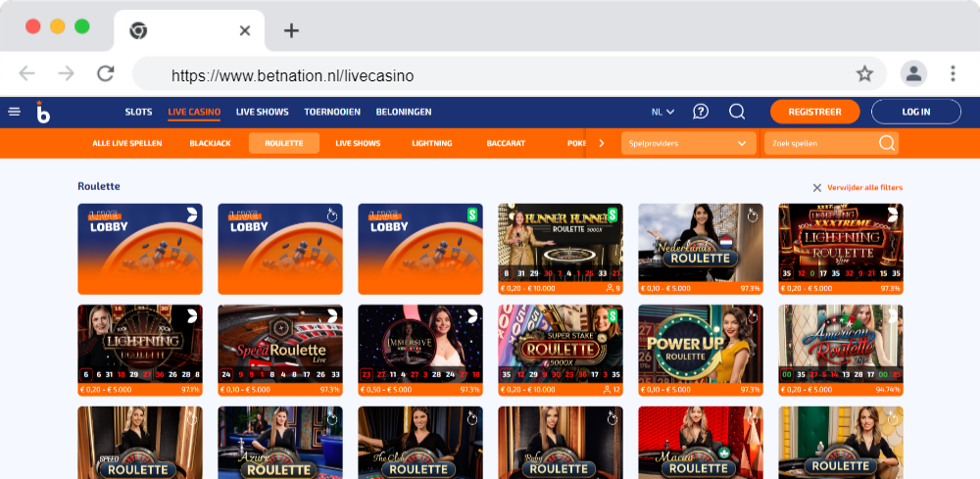Screen dimensions: 980x479
Task: Open a new browser tab
Action: click(x=291, y=30)
